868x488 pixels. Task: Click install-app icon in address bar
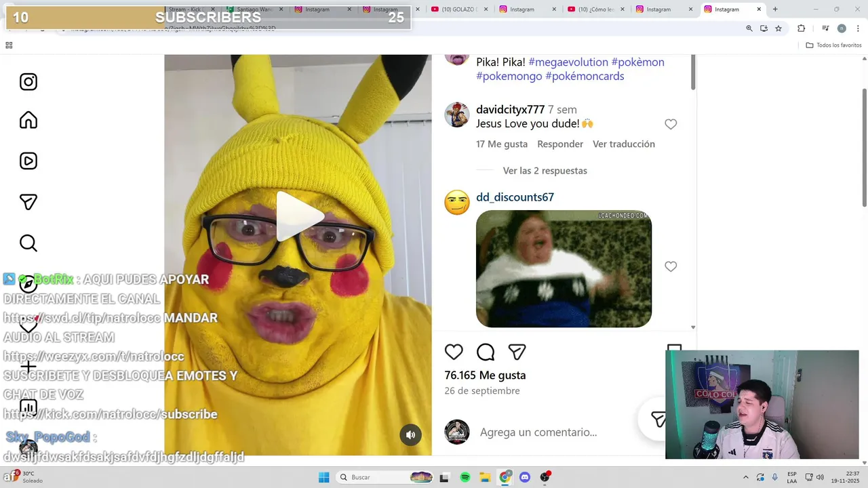click(764, 28)
